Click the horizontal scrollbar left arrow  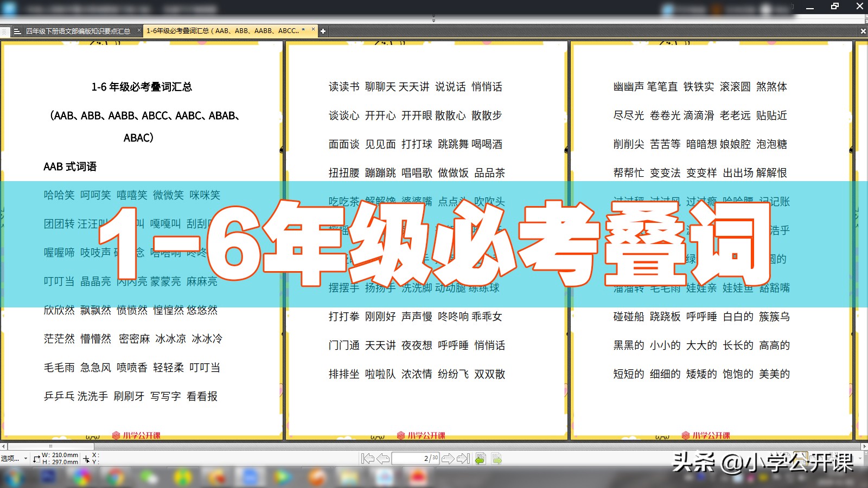coord(3,447)
